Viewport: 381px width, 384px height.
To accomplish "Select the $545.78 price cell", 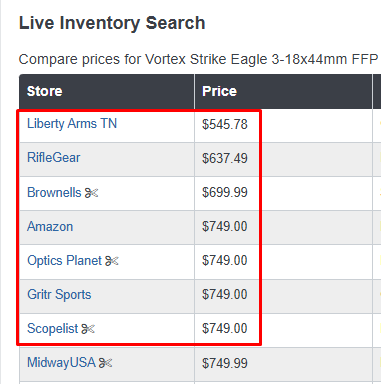I will pos(225,125).
